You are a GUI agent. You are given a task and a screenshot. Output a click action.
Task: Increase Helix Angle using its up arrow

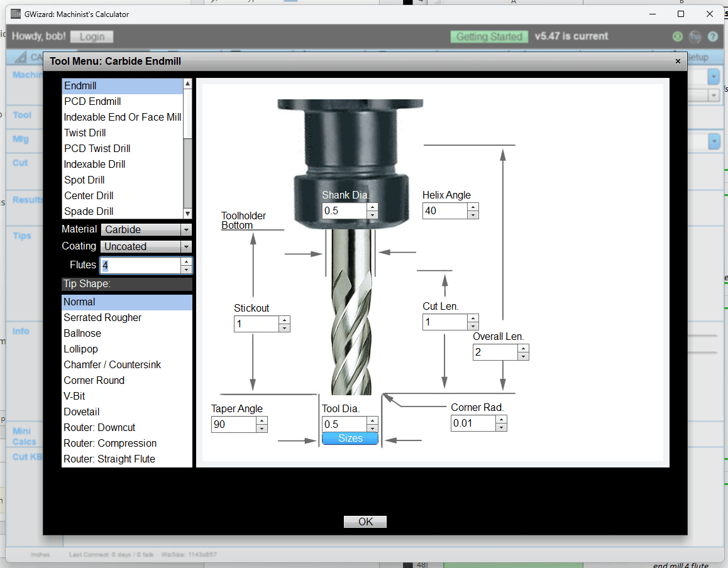pos(474,207)
